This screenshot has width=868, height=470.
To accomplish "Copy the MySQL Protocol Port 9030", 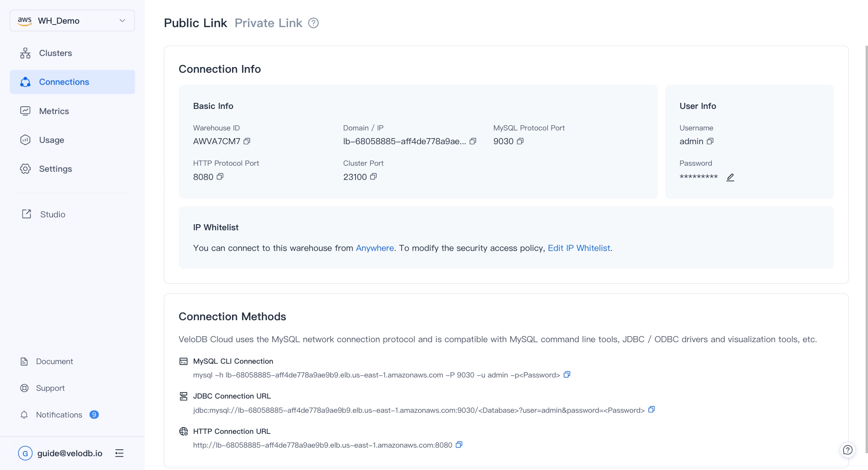I will (520, 141).
